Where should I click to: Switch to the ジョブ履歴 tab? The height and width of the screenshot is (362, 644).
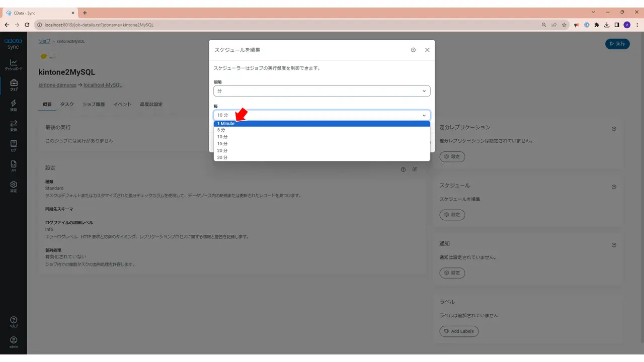(x=94, y=104)
